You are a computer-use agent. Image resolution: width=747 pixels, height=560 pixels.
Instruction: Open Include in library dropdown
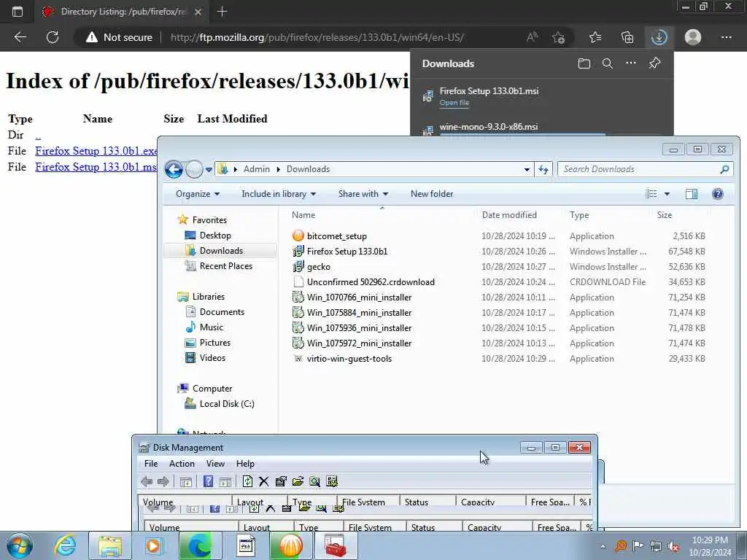pos(279,194)
